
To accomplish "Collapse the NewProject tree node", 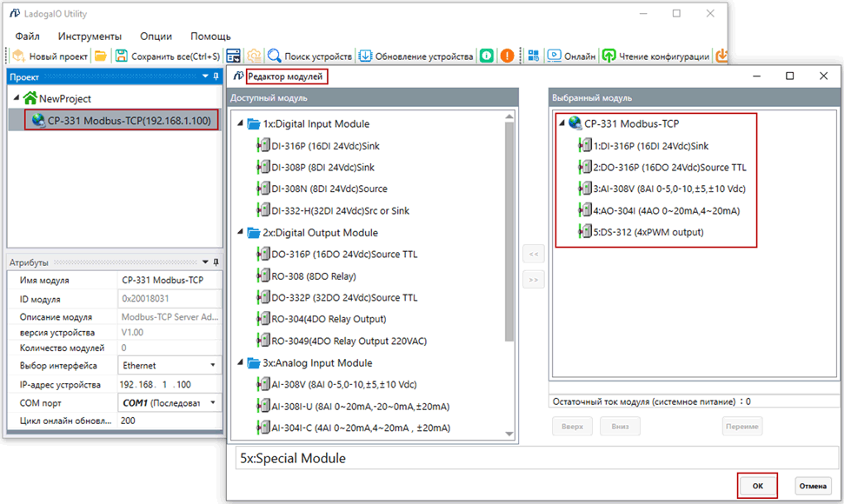I will 17,97.
